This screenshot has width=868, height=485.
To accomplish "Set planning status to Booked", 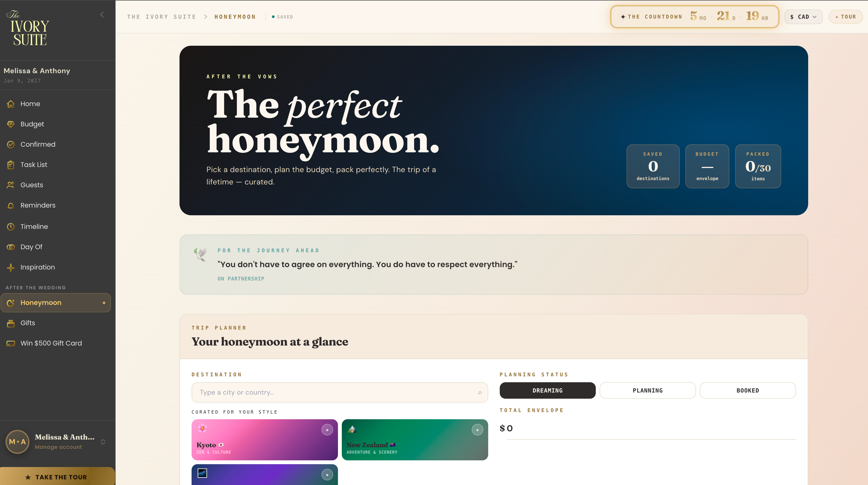I will pyautogui.click(x=747, y=390).
